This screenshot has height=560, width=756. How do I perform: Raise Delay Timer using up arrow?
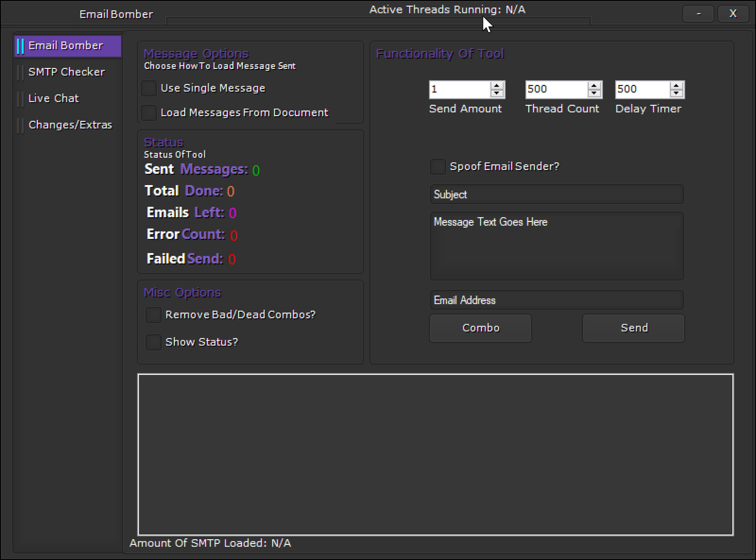[x=676, y=86]
